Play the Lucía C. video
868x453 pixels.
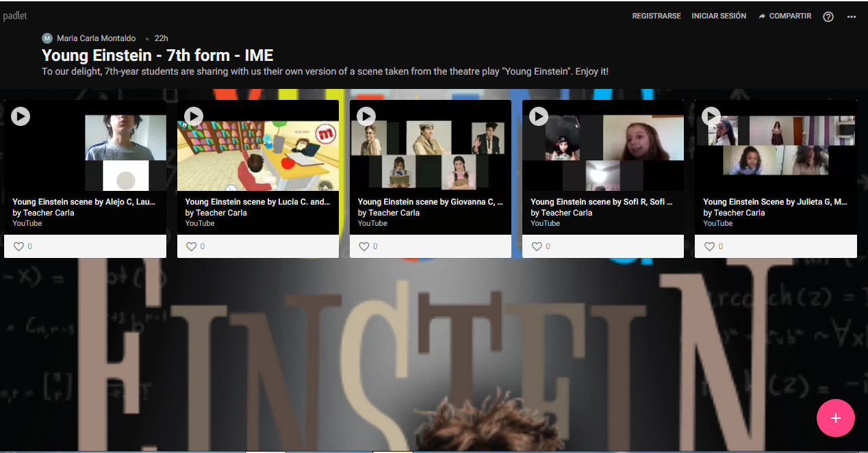pyautogui.click(x=194, y=116)
